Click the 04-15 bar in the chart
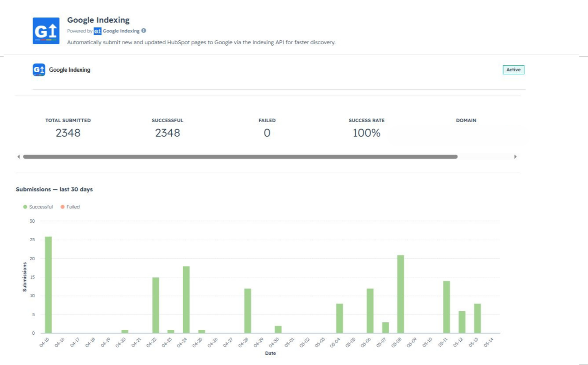The image size is (588, 365). point(48,285)
